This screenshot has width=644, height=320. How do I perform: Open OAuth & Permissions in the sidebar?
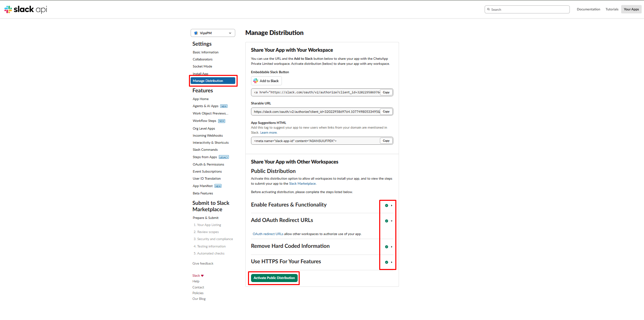pos(208,165)
